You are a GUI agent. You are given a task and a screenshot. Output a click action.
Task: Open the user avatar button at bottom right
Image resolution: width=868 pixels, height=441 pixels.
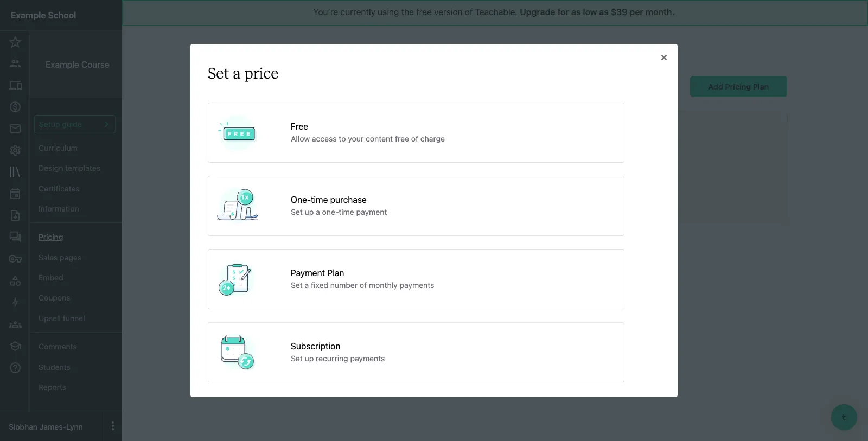[x=844, y=417]
